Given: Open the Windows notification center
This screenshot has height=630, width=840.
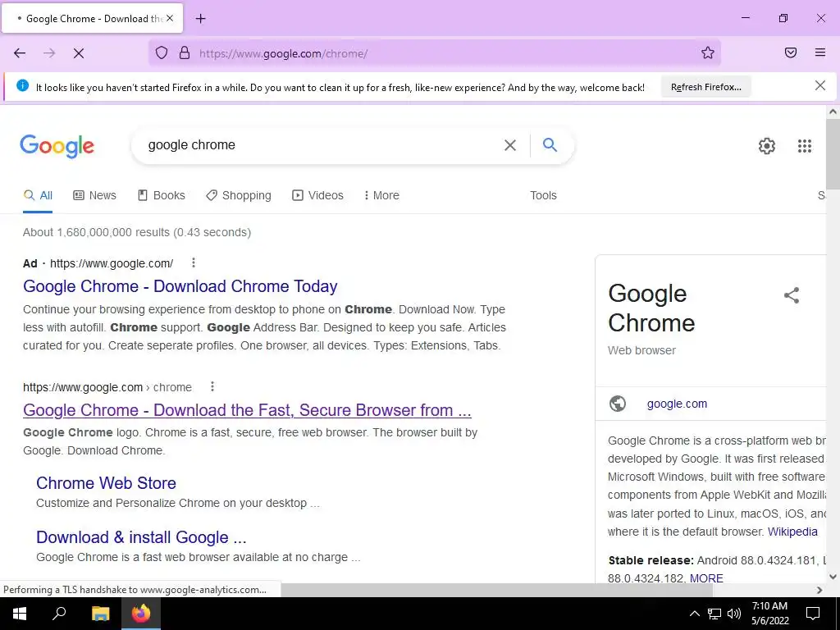Looking at the screenshot, I should [813, 614].
